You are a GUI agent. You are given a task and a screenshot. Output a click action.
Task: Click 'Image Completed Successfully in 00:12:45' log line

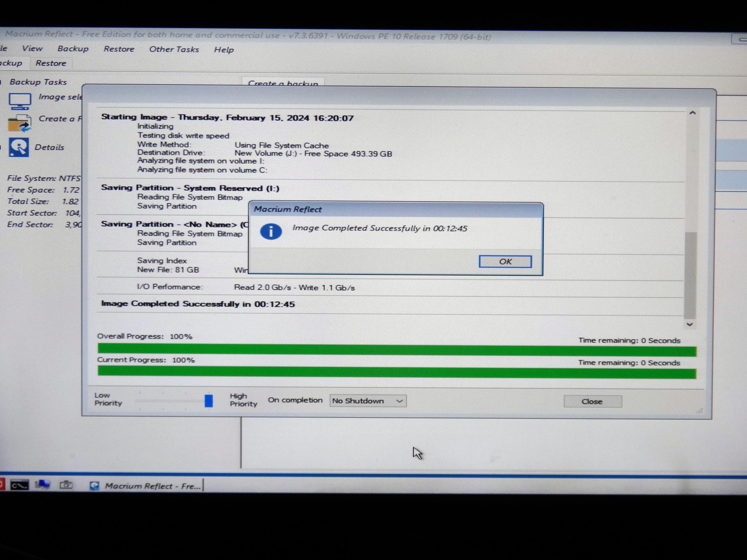click(198, 304)
